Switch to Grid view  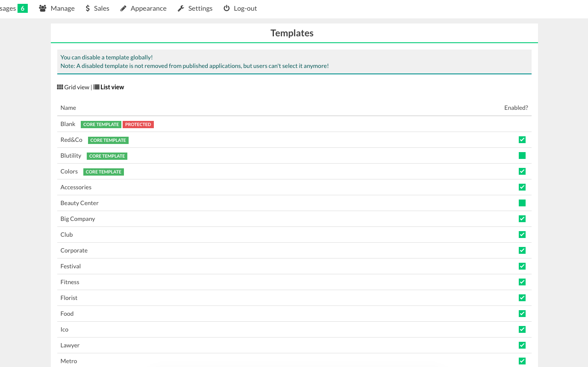coord(76,87)
